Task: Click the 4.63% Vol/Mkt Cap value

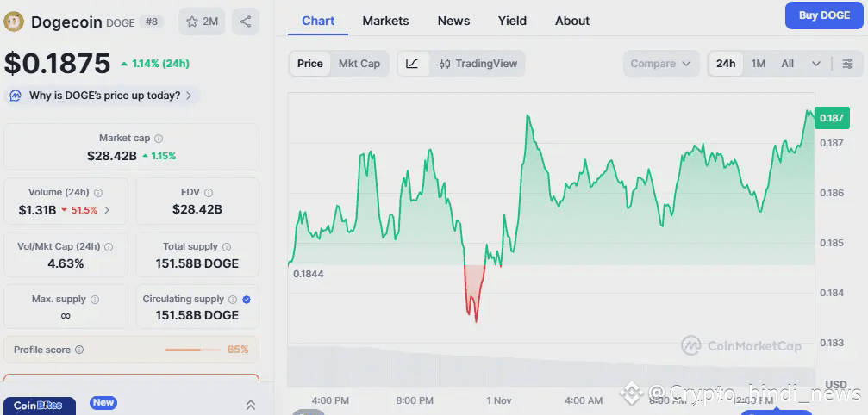Action: (66, 263)
